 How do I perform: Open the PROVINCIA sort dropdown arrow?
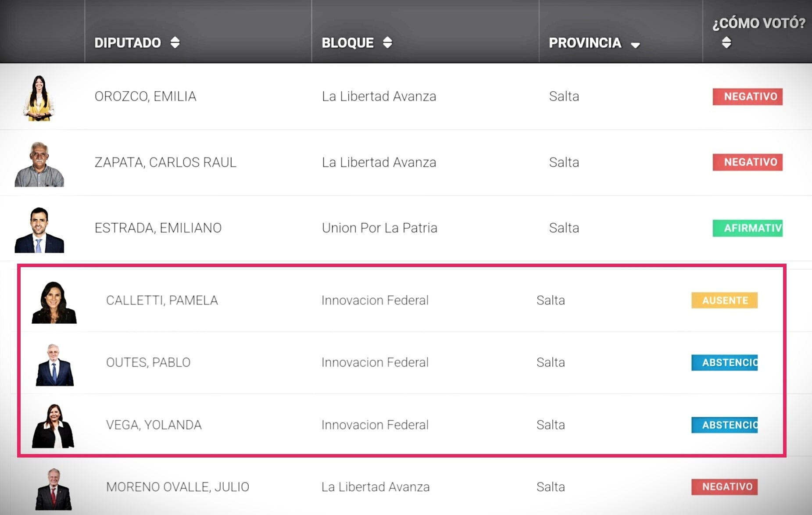coord(635,45)
